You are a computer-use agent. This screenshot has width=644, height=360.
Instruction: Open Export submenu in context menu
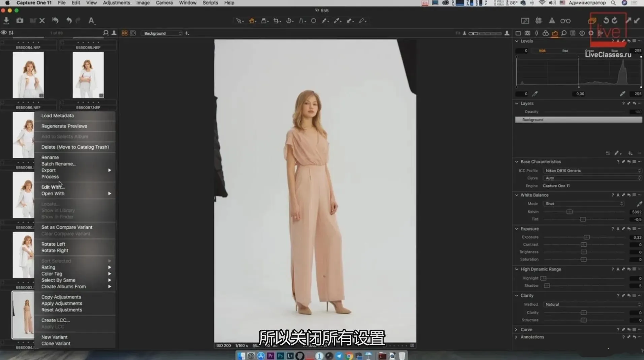[75, 170]
